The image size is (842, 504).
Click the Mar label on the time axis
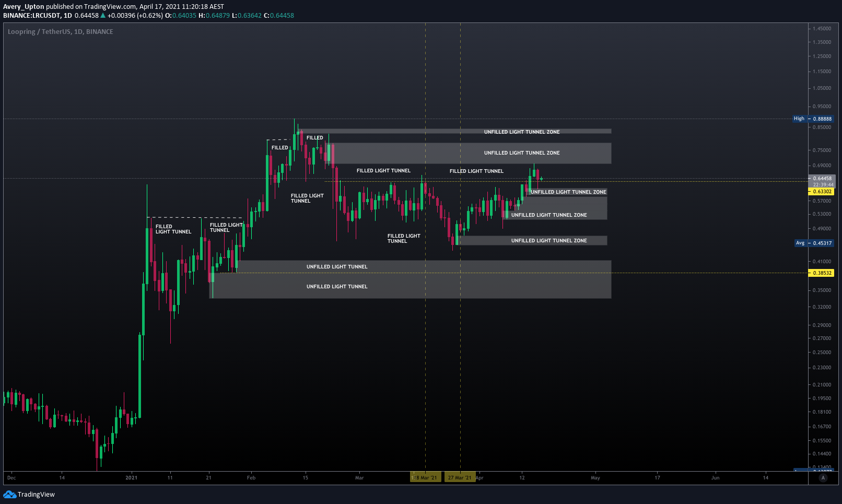coord(359,477)
